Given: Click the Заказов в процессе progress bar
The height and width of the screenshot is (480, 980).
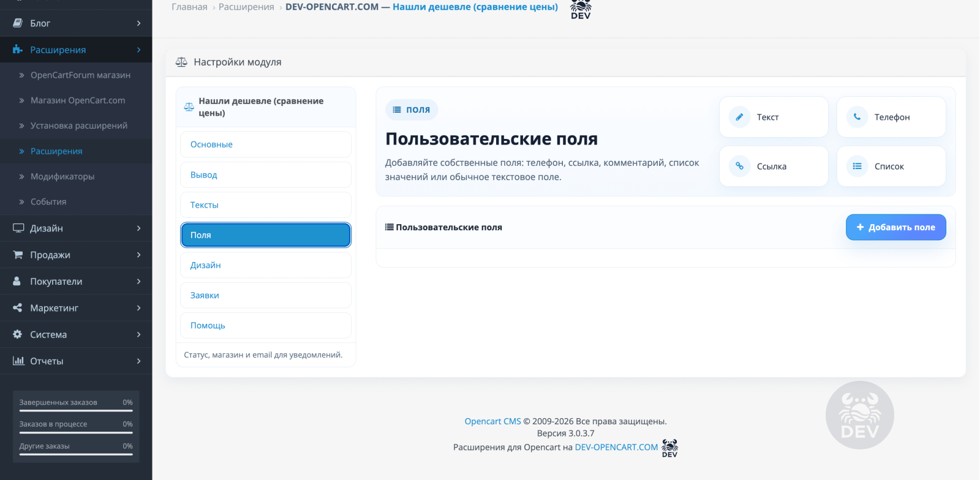Looking at the screenshot, I should pos(76,432).
